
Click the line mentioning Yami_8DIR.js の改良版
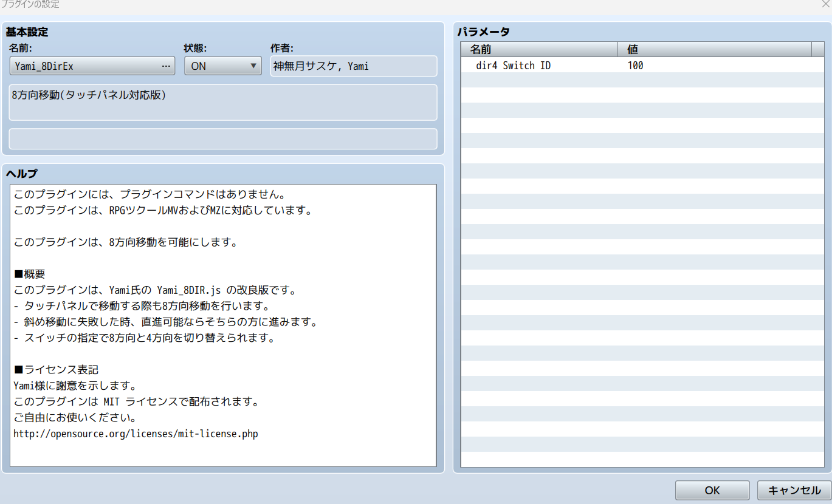155,290
